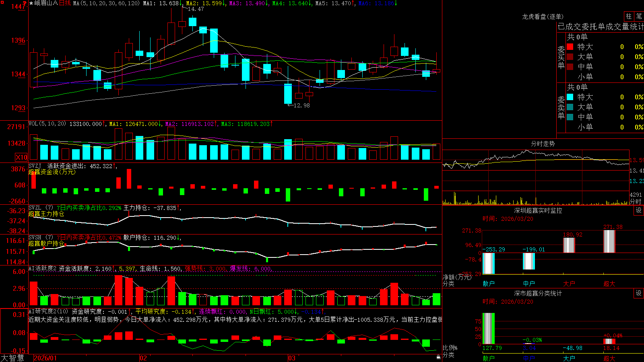Click the 龙虎看盘(逐单) panel title

pyautogui.click(x=543, y=16)
